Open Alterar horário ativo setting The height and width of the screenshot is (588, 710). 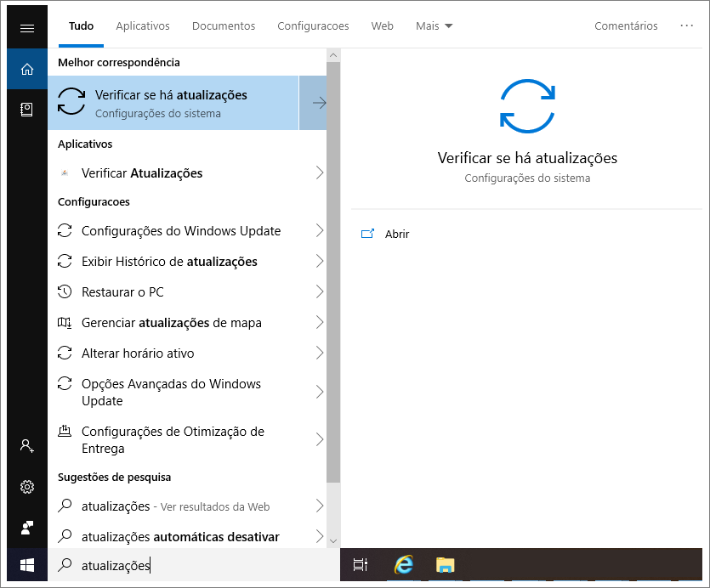187,353
